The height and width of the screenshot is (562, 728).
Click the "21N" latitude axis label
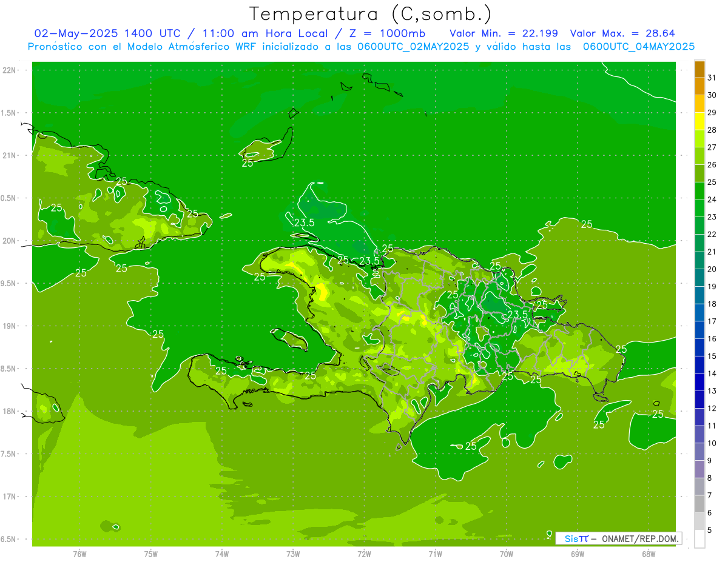coord(10,156)
